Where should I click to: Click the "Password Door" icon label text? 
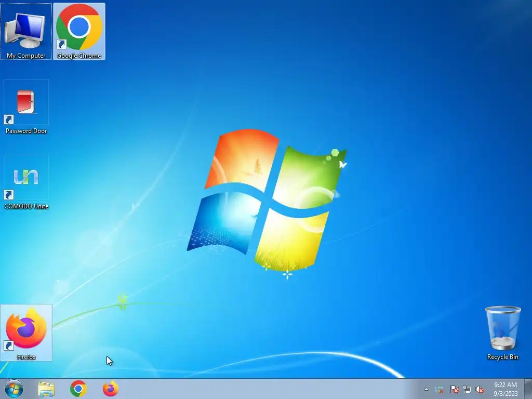click(x=26, y=131)
